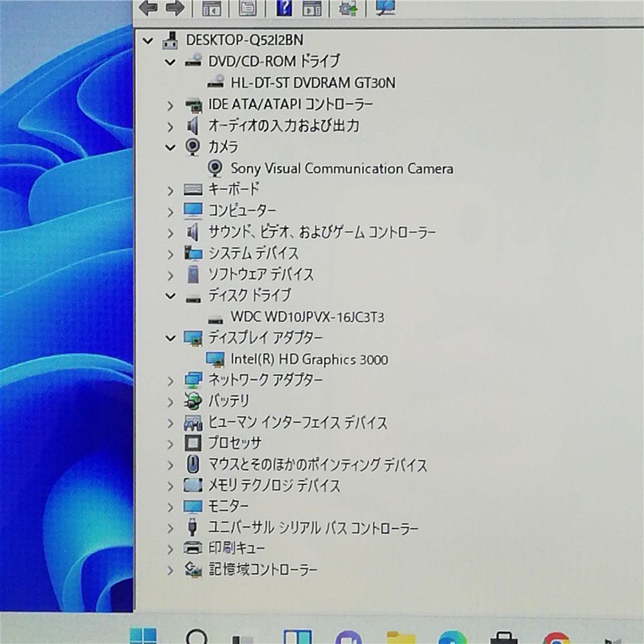Expand the キーボード node
This screenshot has width=644, height=644.
tap(170, 191)
